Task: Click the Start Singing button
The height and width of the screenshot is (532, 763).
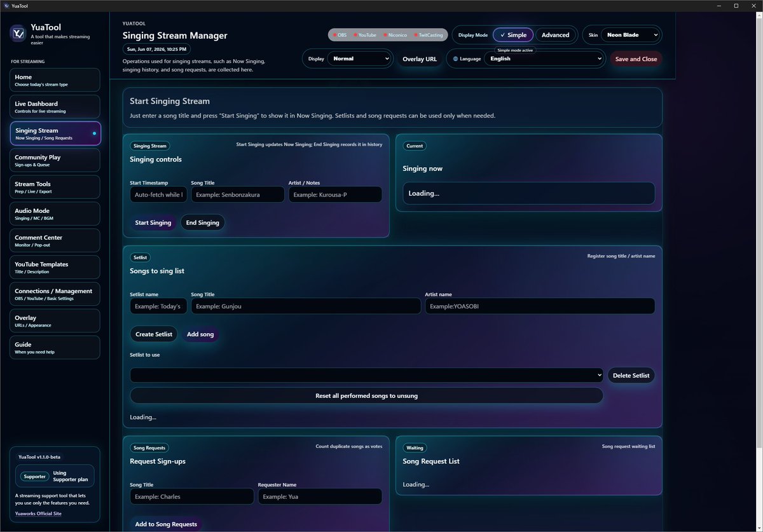Action: click(153, 222)
